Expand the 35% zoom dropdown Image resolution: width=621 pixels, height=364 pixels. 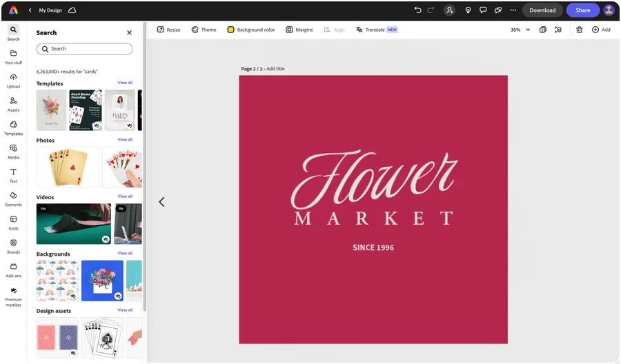pyautogui.click(x=520, y=30)
